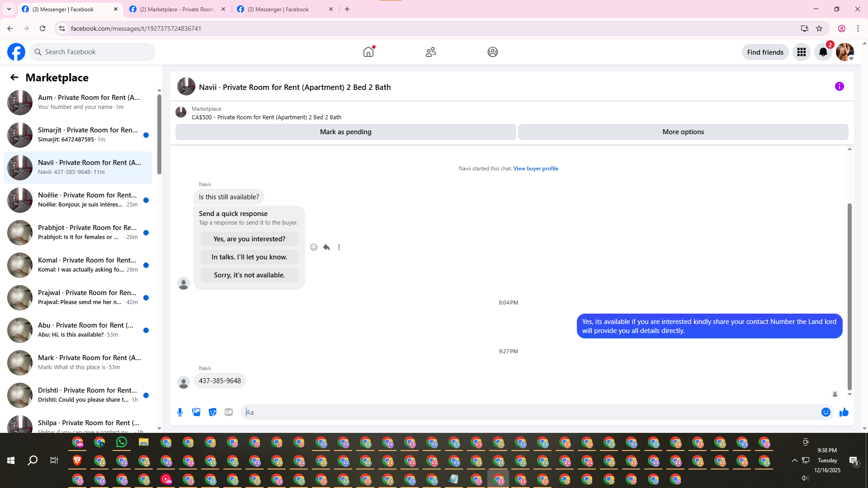Open more options for the message

[339, 247]
